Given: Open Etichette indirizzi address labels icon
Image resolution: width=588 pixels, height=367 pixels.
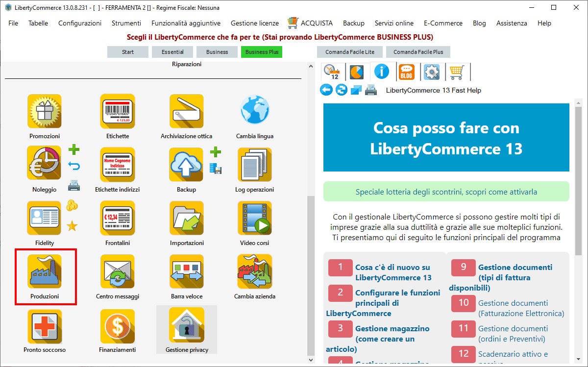Looking at the screenshot, I should [x=118, y=164].
